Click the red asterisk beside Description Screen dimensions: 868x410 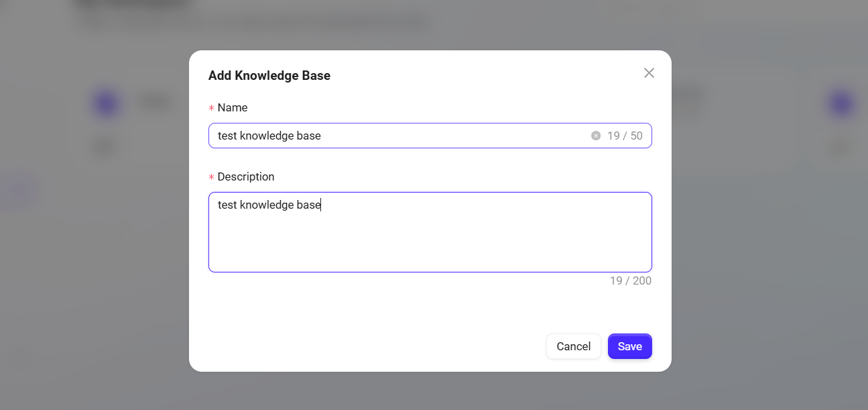pyautogui.click(x=212, y=177)
